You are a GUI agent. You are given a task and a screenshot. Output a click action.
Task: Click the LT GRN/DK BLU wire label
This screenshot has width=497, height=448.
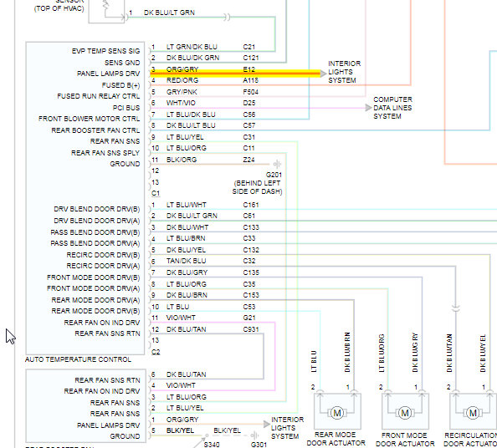(192, 47)
